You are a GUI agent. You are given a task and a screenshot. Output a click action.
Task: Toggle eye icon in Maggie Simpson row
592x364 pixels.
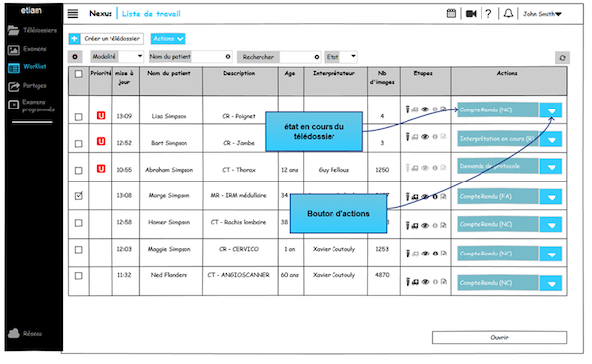425,254
